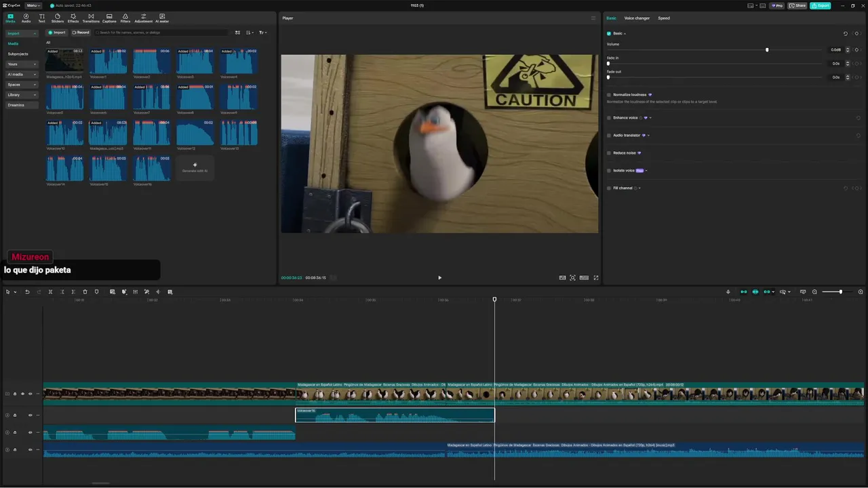Switch to the Speed tab

click(664, 18)
